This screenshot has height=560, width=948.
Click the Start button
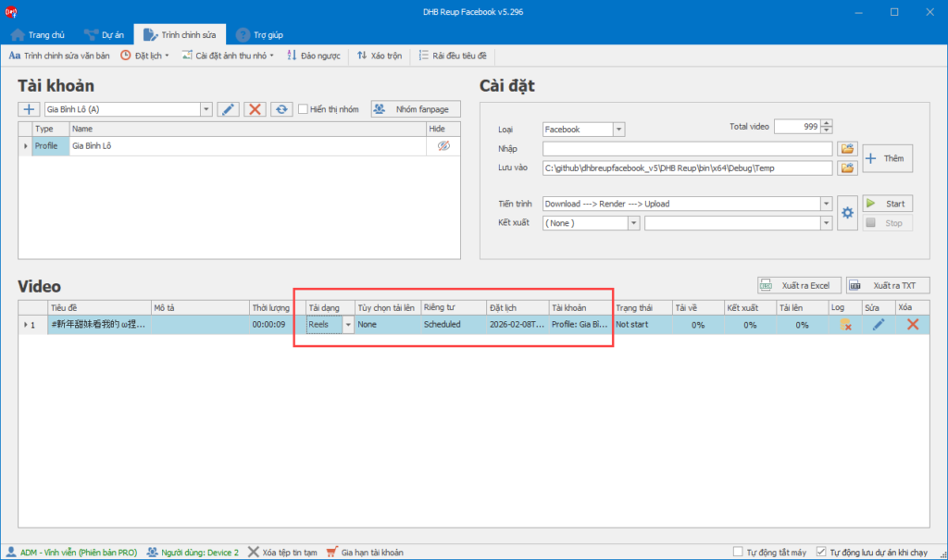(x=888, y=204)
